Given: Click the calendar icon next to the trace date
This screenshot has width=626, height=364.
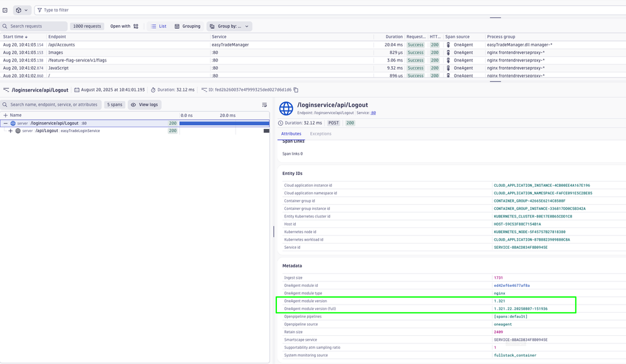Looking at the screenshot, I should pyautogui.click(x=76, y=90).
